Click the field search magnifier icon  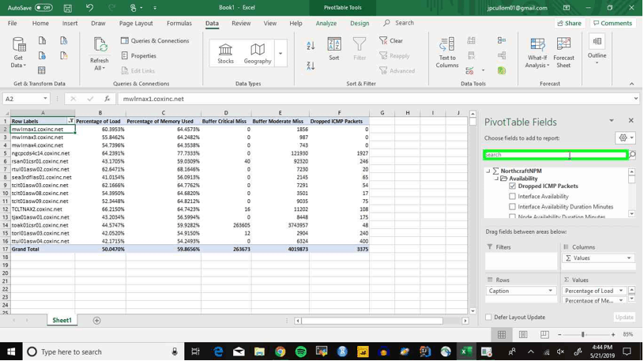[x=632, y=154]
